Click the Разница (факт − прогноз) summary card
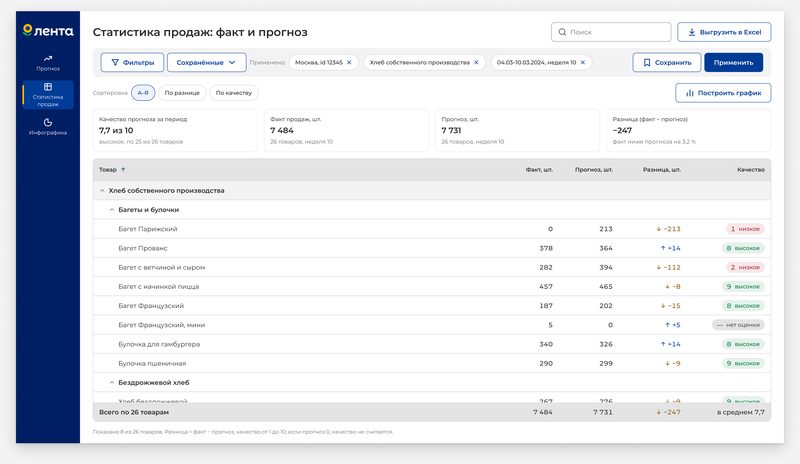The height and width of the screenshot is (464, 800). (688, 130)
